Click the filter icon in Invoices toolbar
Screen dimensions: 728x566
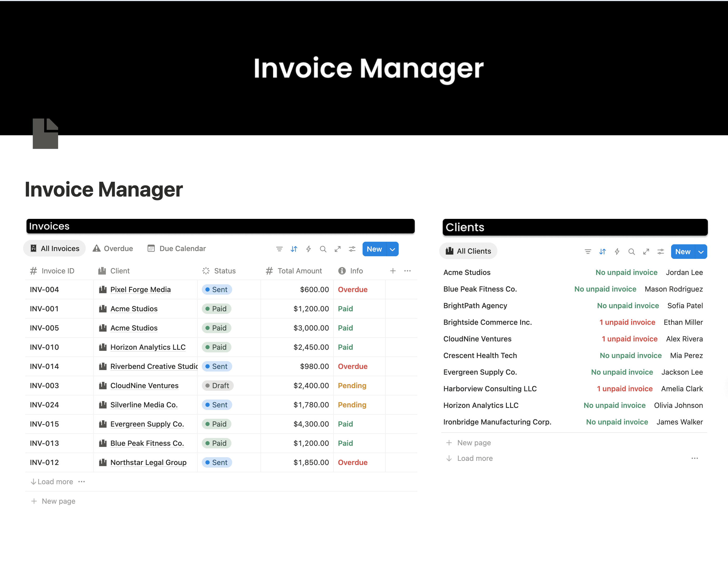pyautogui.click(x=279, y=249)
